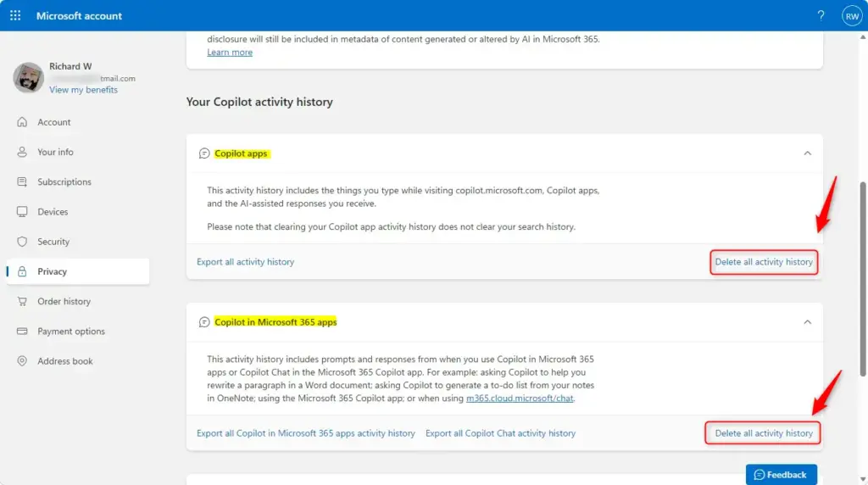Screen dimensions: 868x485
Task: Open the app launcher grid icon
Action: tap(15, 15)
